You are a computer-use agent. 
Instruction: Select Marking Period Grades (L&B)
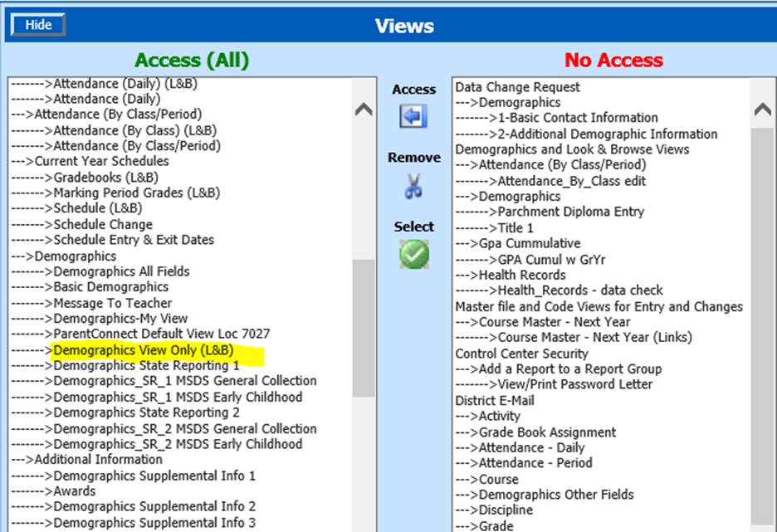pos(137,193)
